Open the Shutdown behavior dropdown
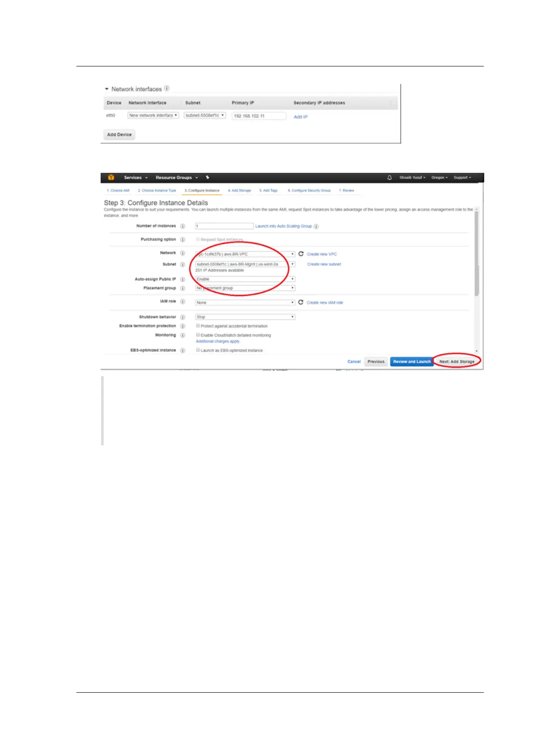 point(245,317)
